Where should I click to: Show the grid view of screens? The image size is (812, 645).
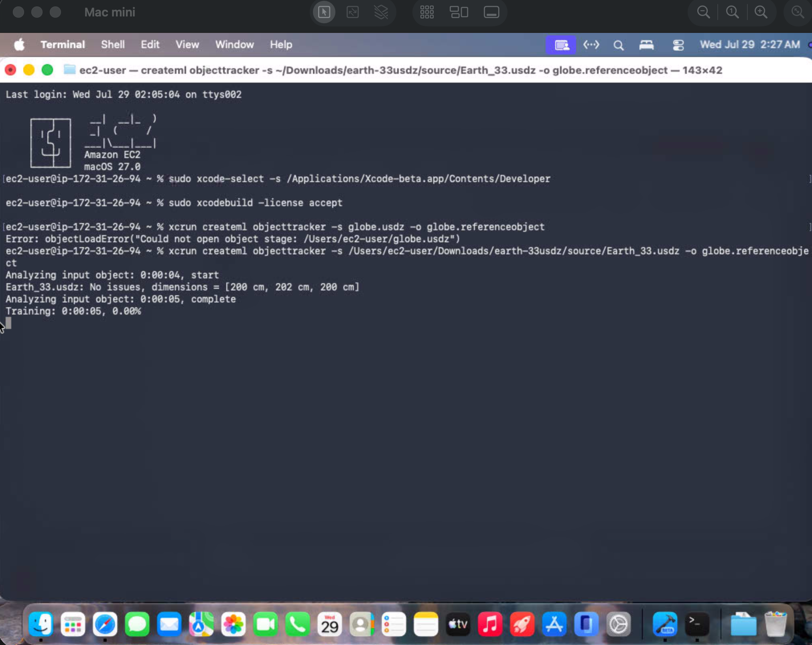click(427, 12)
